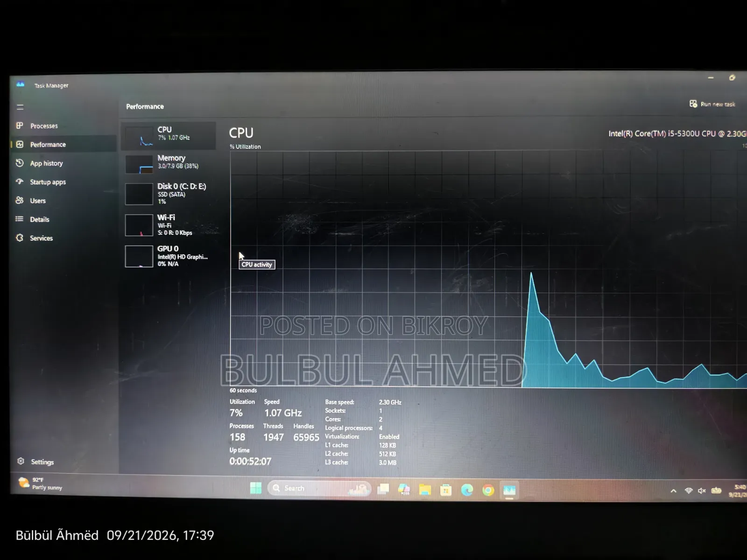747x560 pixels.
Task: Click the Startup apps gauge icon
Action: tap(20, 182)
